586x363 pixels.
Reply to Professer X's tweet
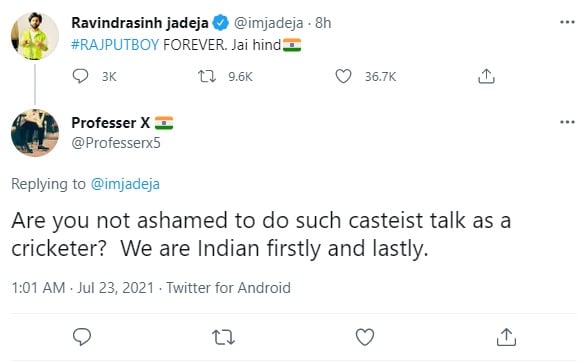(x=81, y=337)
